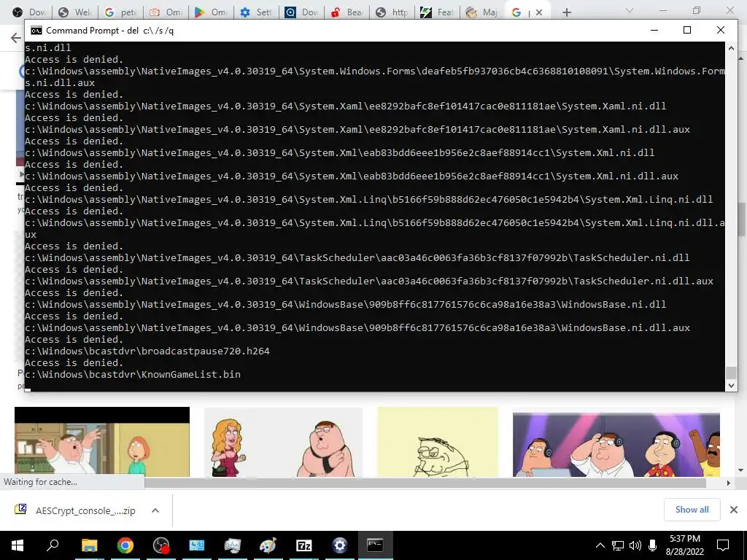The image size is (747, 560).
Task: Open Chrome tab search chevron
Action: [x=630, y=10]
